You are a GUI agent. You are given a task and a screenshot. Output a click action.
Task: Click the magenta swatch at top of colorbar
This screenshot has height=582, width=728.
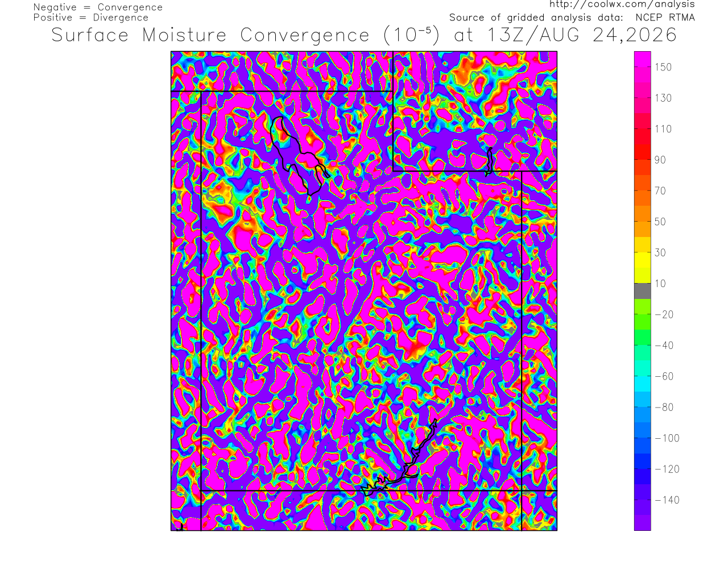(643, 59)
